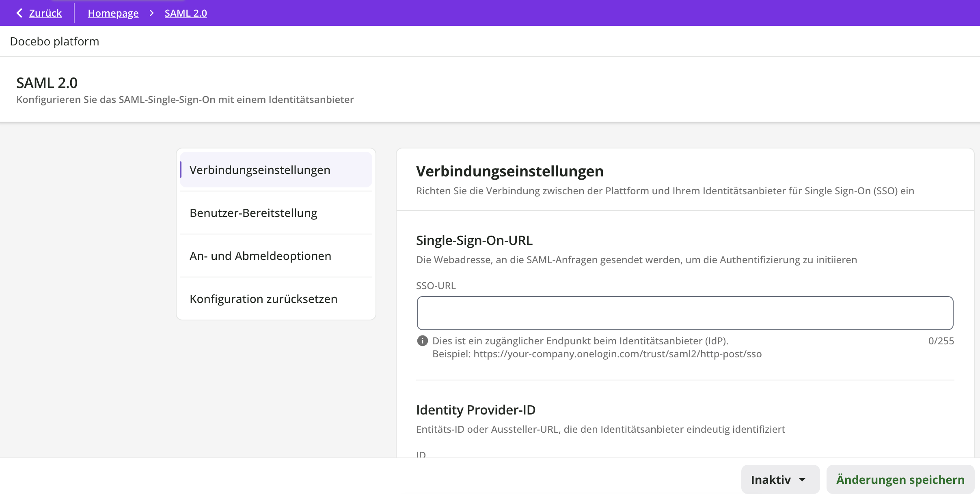The height and width of the screenshot is (494, 980).
Task: Click the Identity Provider-ID section heading
Action: tap(475, 410)
